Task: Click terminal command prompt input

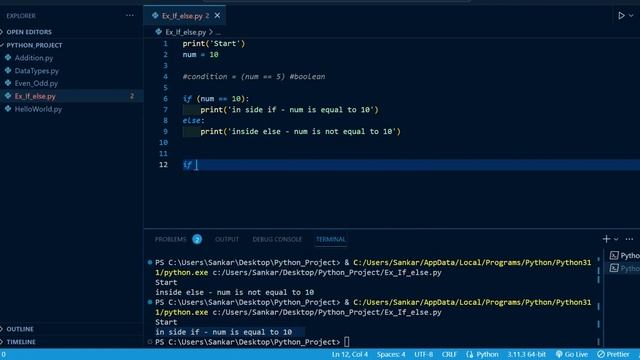Action: [347, 342]
